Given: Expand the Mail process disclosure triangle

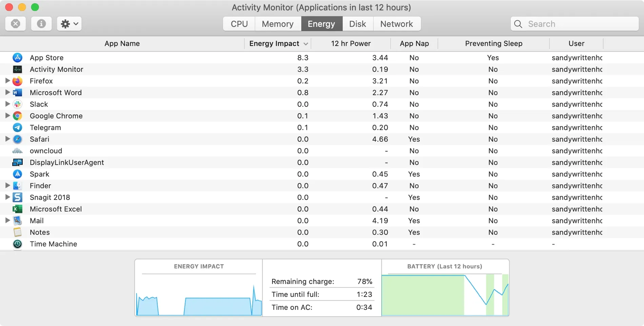Looking at the screenshot, I should (7, 221).
